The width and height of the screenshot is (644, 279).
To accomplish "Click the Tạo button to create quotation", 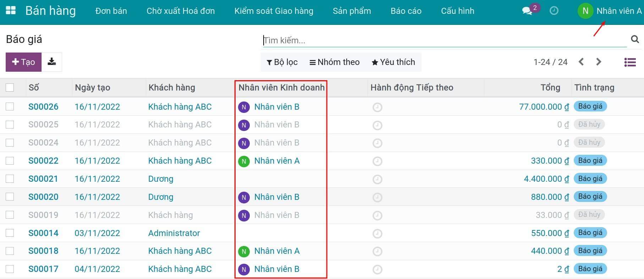I will tap(23, 62).
